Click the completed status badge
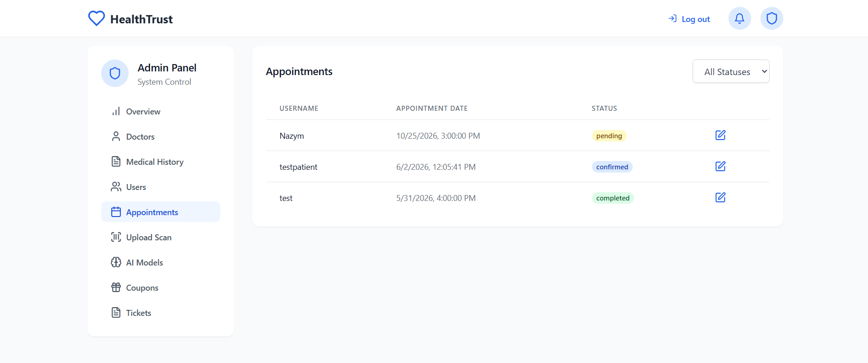The image size is (868, 363). (x=613, y=198)
